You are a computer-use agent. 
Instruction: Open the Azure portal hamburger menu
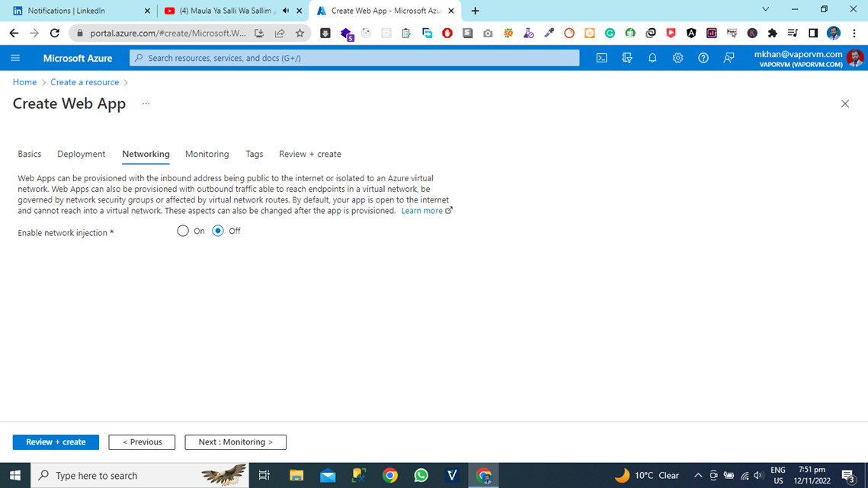pyautogui.click(x=15, y=57)
